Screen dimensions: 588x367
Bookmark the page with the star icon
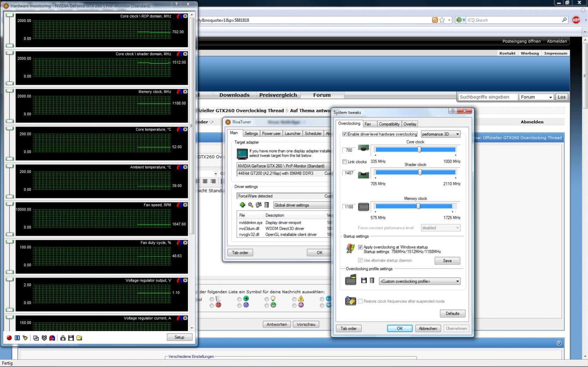click(x=442, y=20)
